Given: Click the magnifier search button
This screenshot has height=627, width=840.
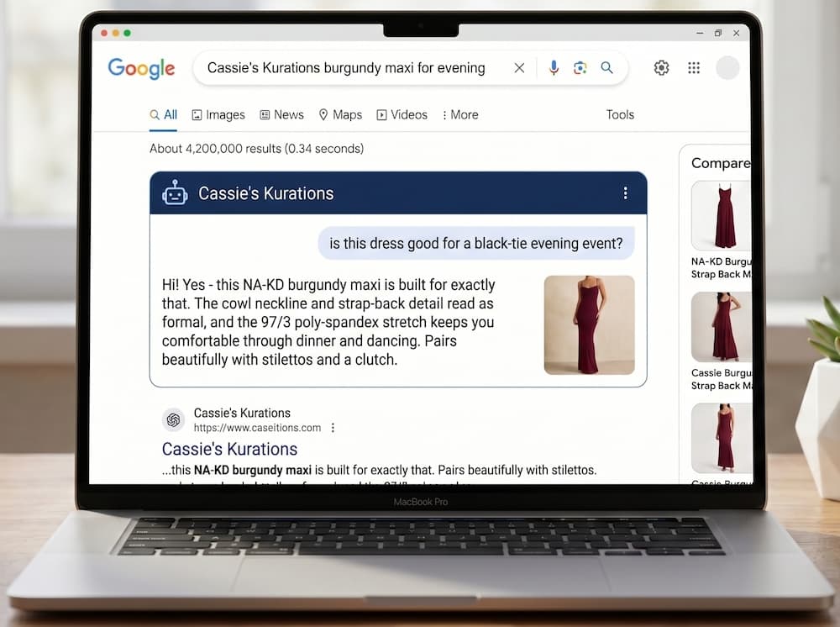Looking at the screenshot, I should (606, 67).
